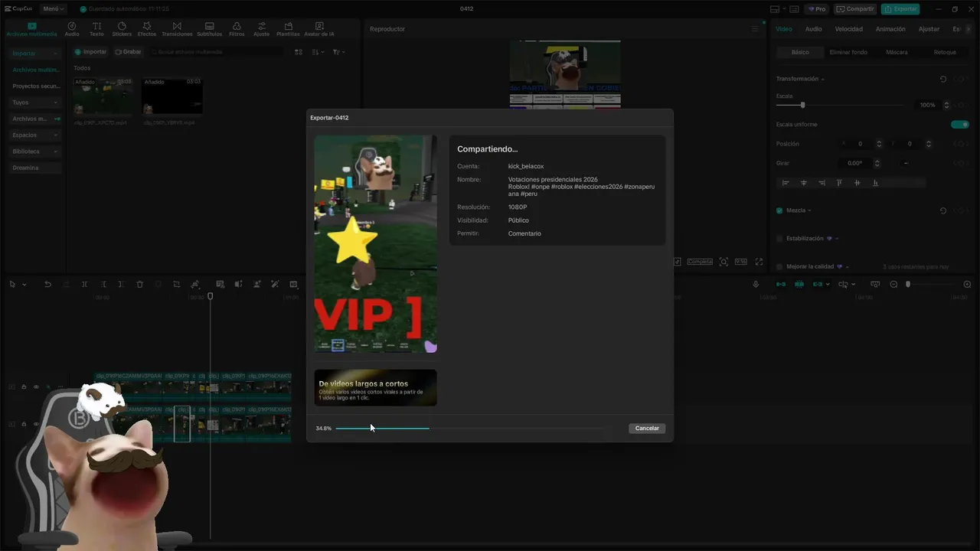This screenshot has width=980, height=551.
Task: Open the media sort order dropdown
Action: click(318, 52)
